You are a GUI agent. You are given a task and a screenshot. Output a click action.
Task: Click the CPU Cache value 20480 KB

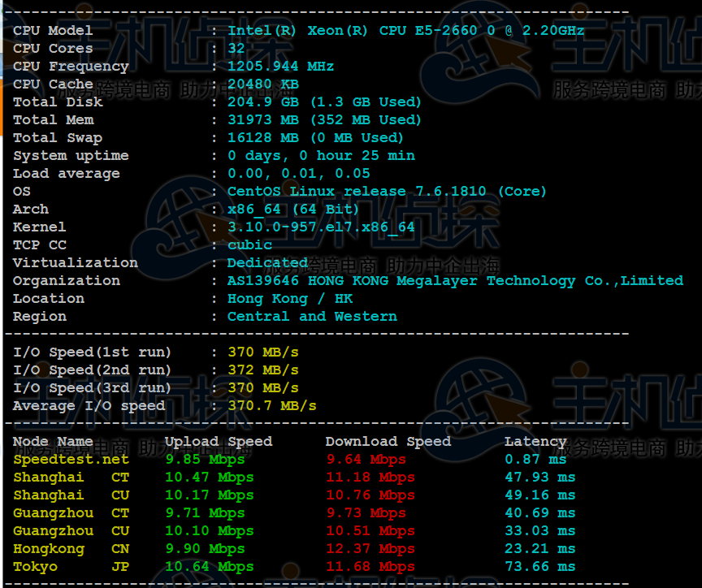[262, 84]
